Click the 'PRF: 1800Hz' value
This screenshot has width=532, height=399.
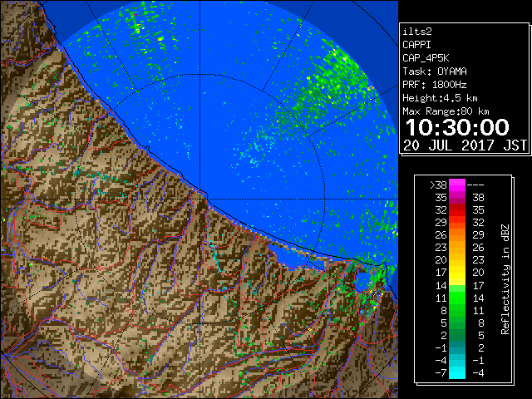[x=435, y=85]
